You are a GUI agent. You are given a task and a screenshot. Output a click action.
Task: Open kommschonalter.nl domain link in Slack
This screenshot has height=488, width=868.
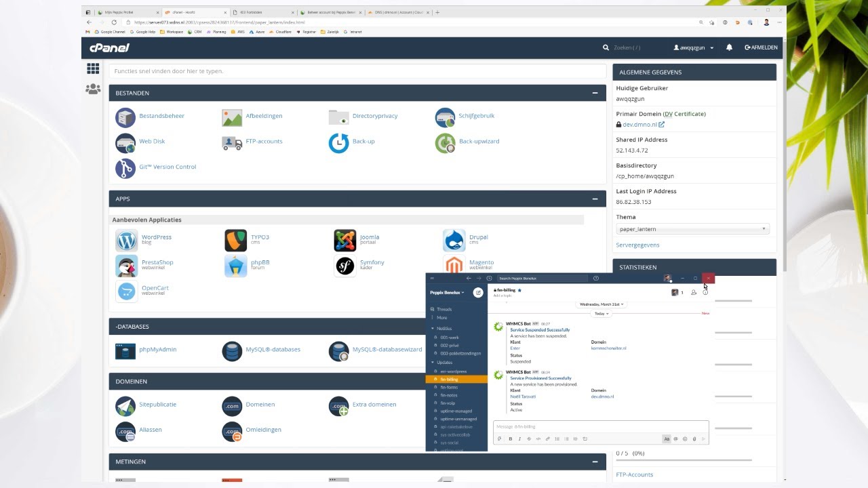608,348
